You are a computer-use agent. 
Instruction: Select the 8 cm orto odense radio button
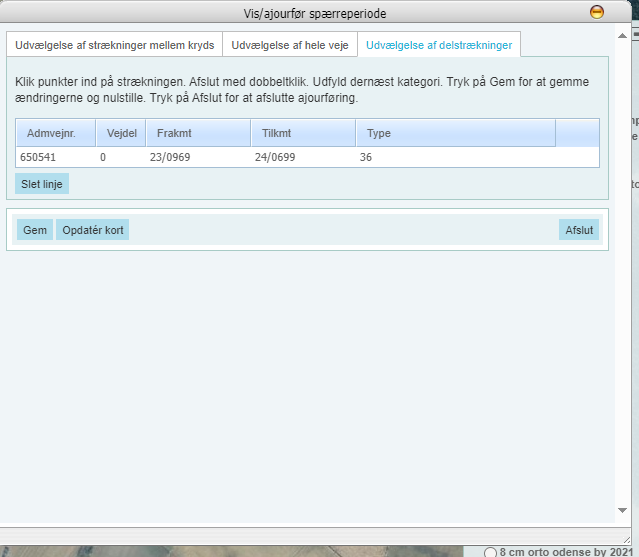(490, 552)
